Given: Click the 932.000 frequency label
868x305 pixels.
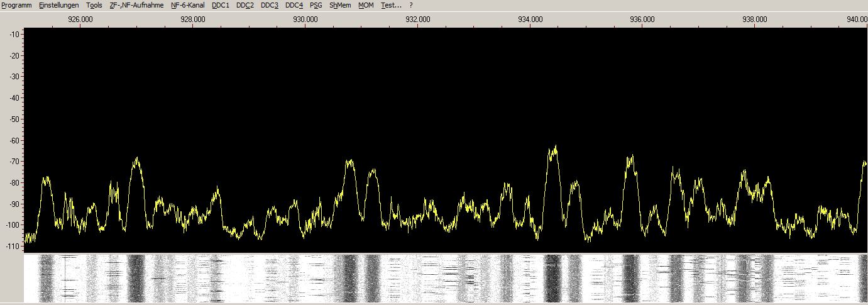Looking at the screenshot, I should click(x=418, y=19).
